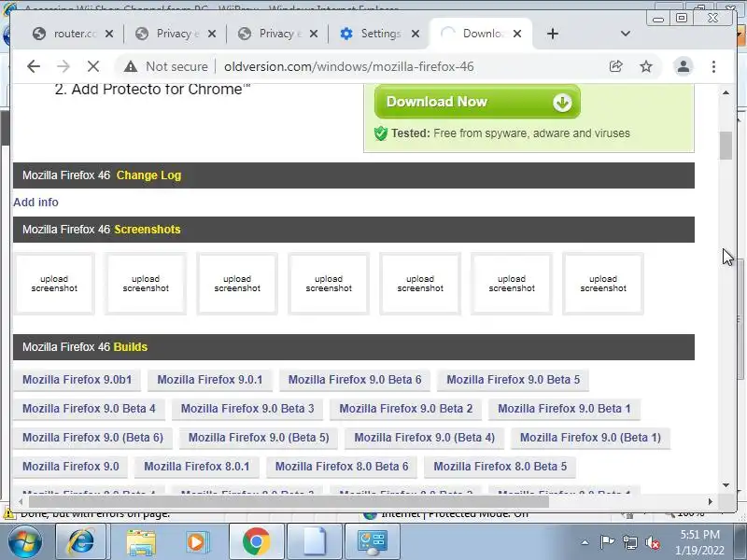Open Mozilla Firefox 9.0 build link
Viewport: 747px width, 560px height.
click(71, 466)
